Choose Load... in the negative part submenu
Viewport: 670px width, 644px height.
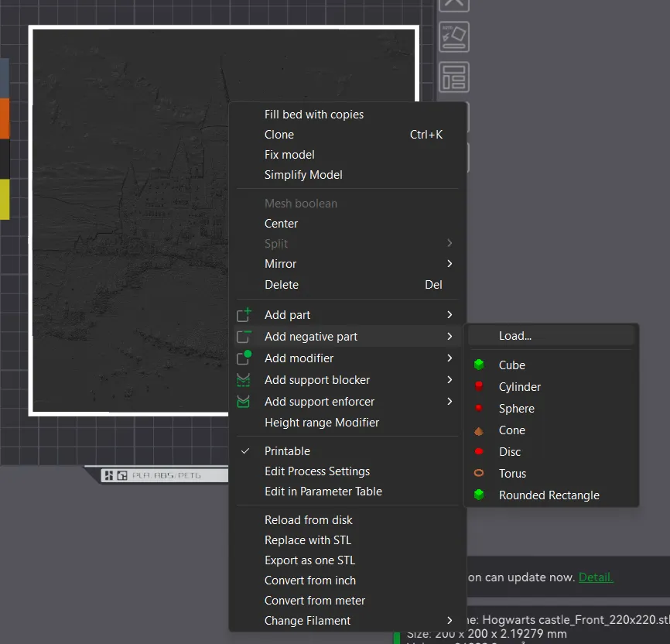coord(551,336)
